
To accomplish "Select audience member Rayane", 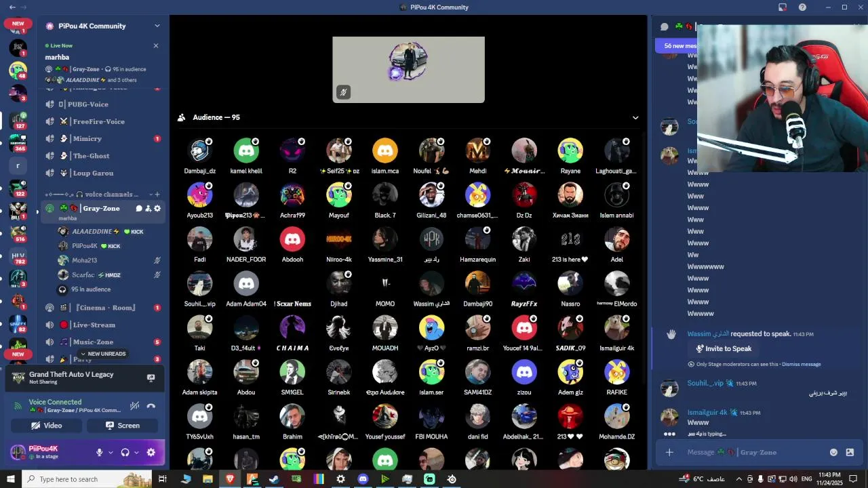I will coord(570,156).
